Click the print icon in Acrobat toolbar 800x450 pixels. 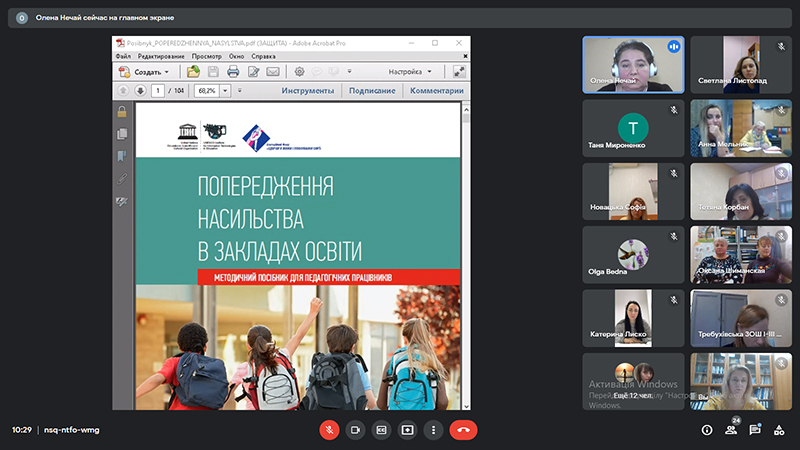233,71
